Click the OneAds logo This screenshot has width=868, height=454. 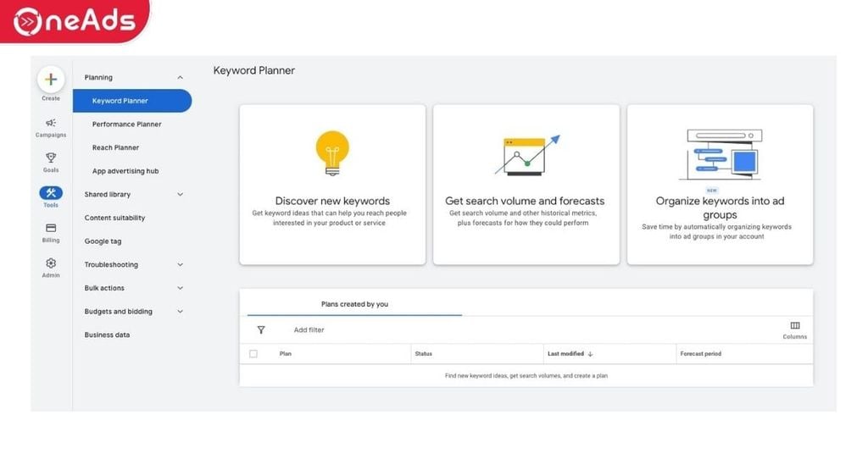click(x=75, y=21)
